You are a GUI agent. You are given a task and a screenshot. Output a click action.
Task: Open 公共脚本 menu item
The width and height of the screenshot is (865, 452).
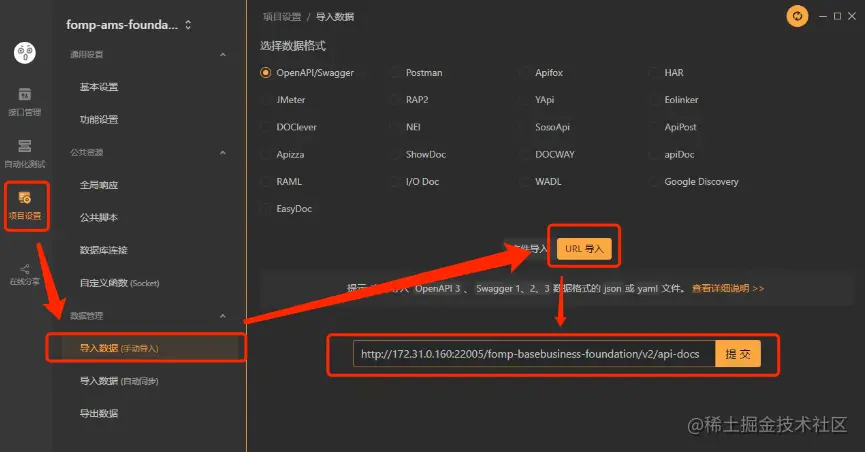[x=99, y=217]
